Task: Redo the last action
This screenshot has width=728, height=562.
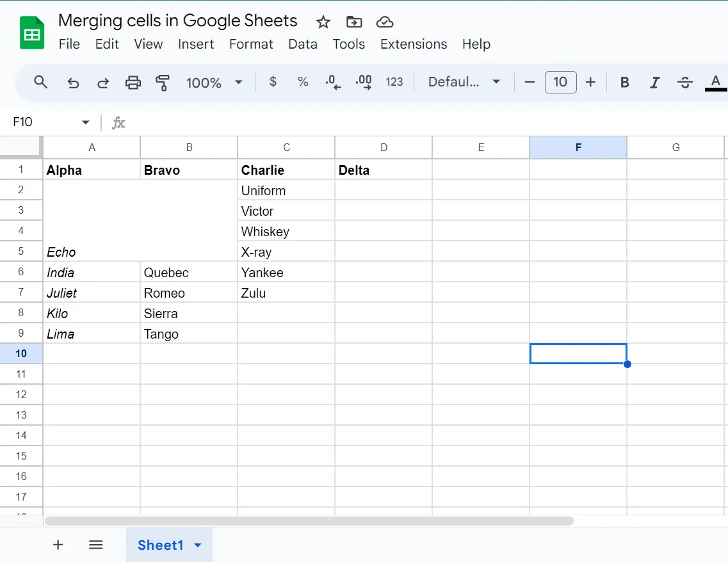Action: pyautogui.click(x=103, y=83)
